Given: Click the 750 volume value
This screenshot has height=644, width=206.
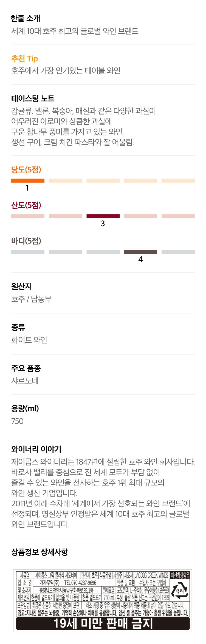Looking at the screenshot, I should click(x=17, y=421).
